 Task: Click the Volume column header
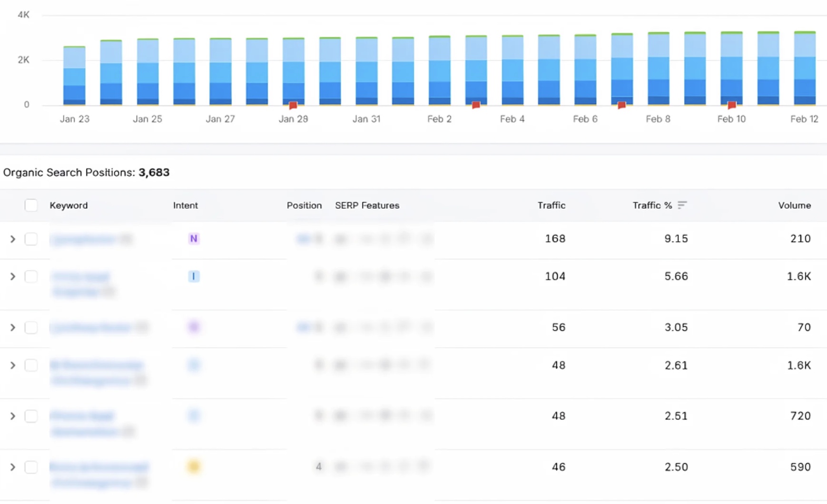pos(795,205)
